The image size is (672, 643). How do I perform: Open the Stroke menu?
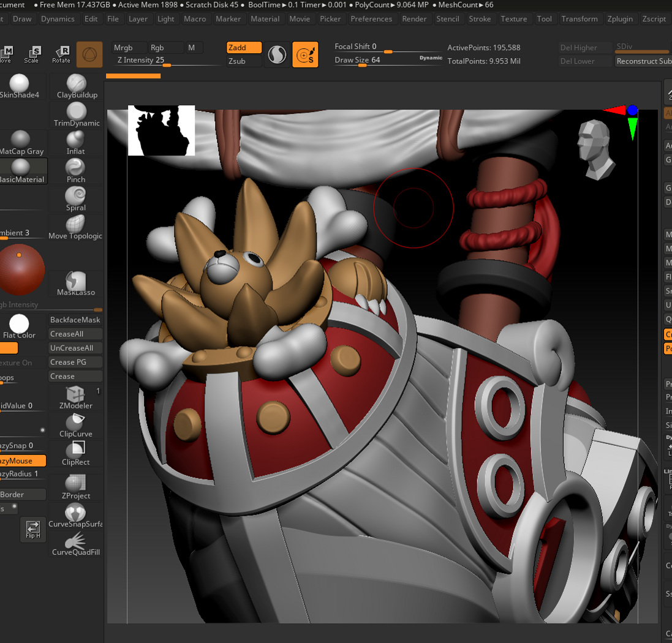(480, 19)
